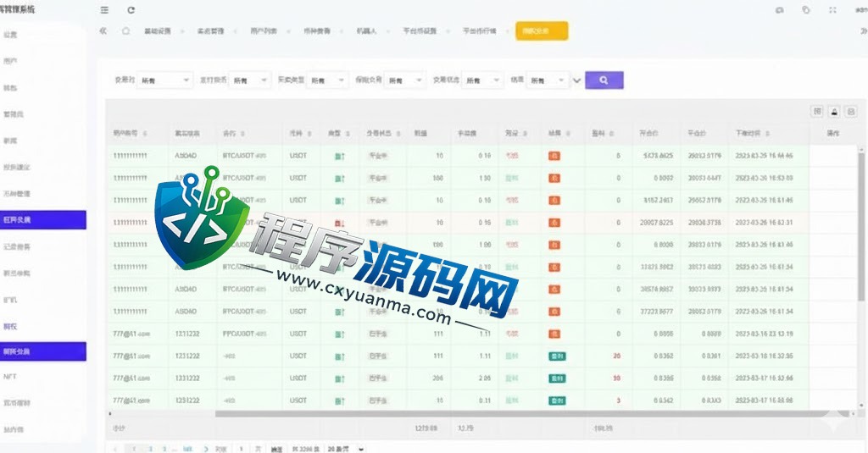Switch to the 平台币设置 tab
The width and height of the screenshot is (868, 453).
coord(420,31)
